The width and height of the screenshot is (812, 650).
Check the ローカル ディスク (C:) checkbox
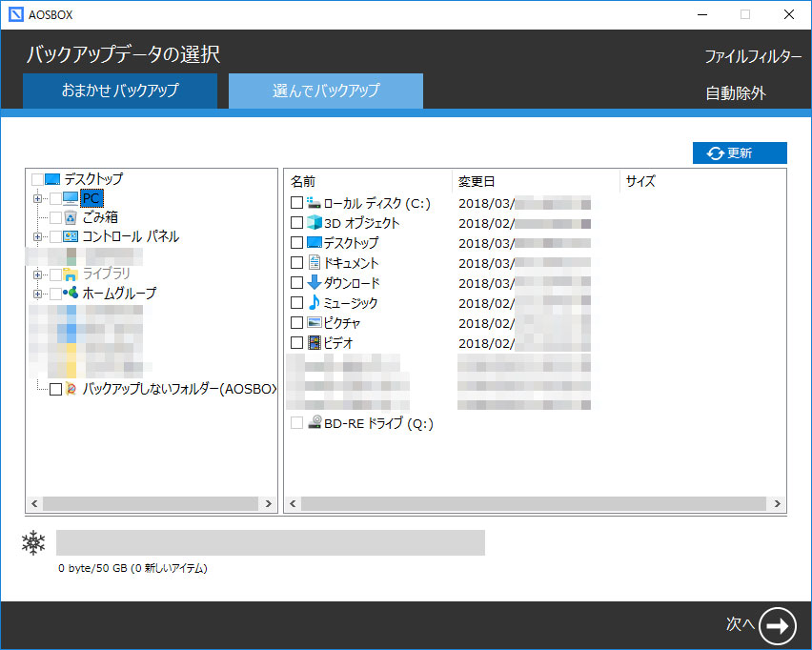pyautogui.click(x=296, y=202)
